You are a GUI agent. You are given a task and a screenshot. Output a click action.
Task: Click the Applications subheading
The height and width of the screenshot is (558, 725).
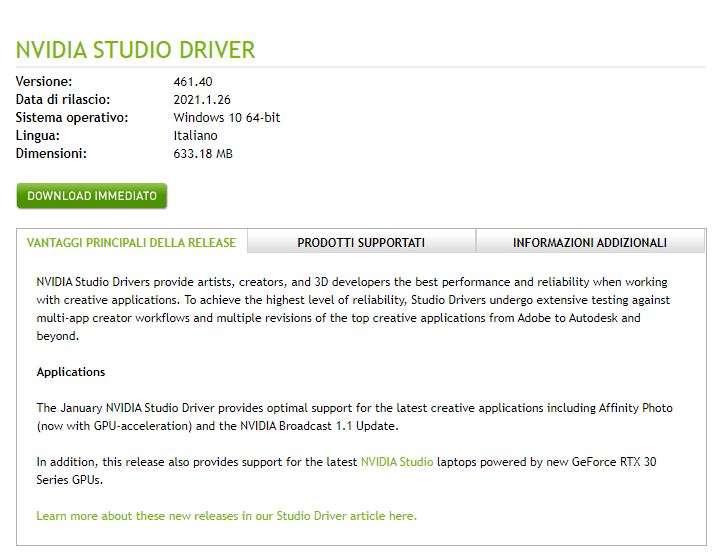tap(71, 372)
